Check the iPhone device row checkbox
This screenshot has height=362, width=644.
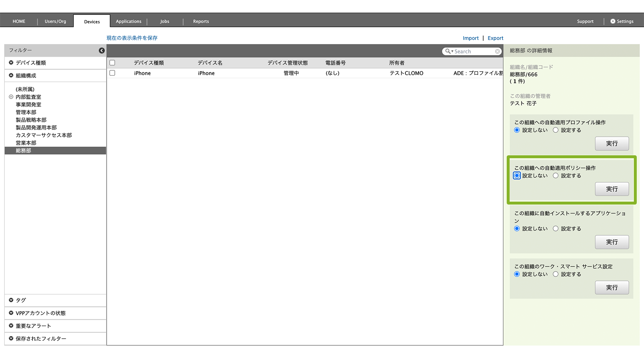coord(112,73)
